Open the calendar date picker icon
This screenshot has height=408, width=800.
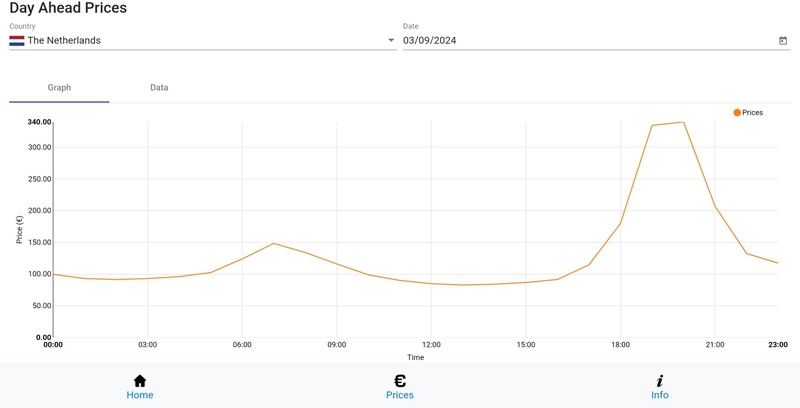point(783,41)
